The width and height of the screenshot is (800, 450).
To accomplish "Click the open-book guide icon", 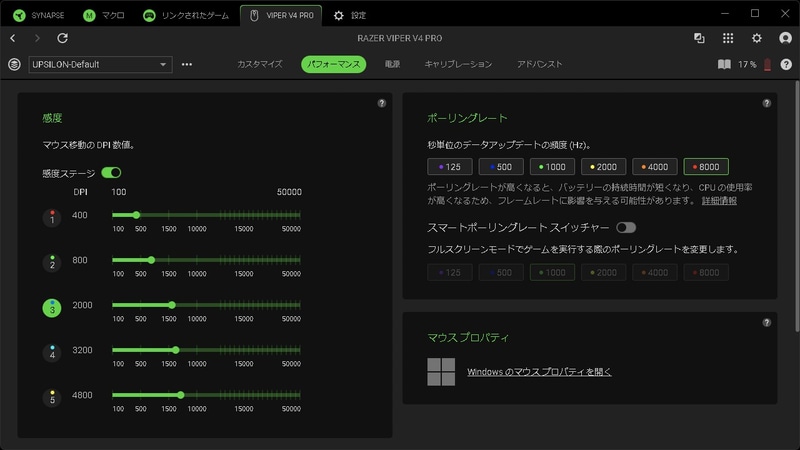I will [x=724, y=64].
